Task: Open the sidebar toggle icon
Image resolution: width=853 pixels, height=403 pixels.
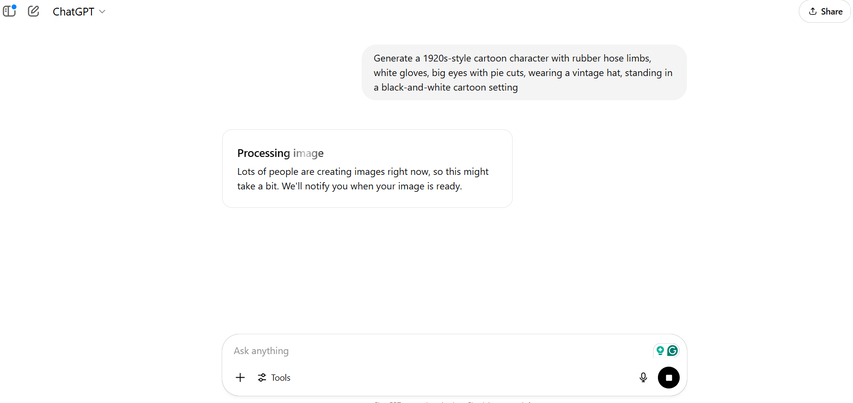Action: click(9, 12)
